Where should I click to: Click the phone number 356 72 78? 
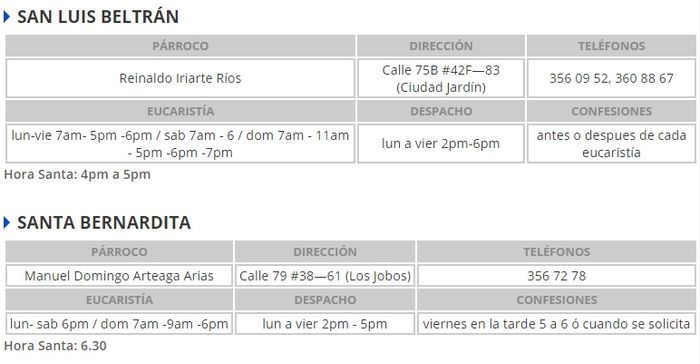(557, 276)
